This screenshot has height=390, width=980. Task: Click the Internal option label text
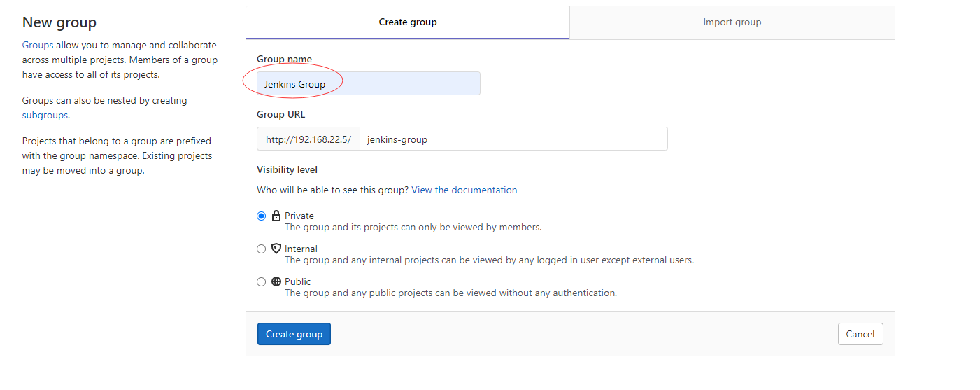coord(301,249)
